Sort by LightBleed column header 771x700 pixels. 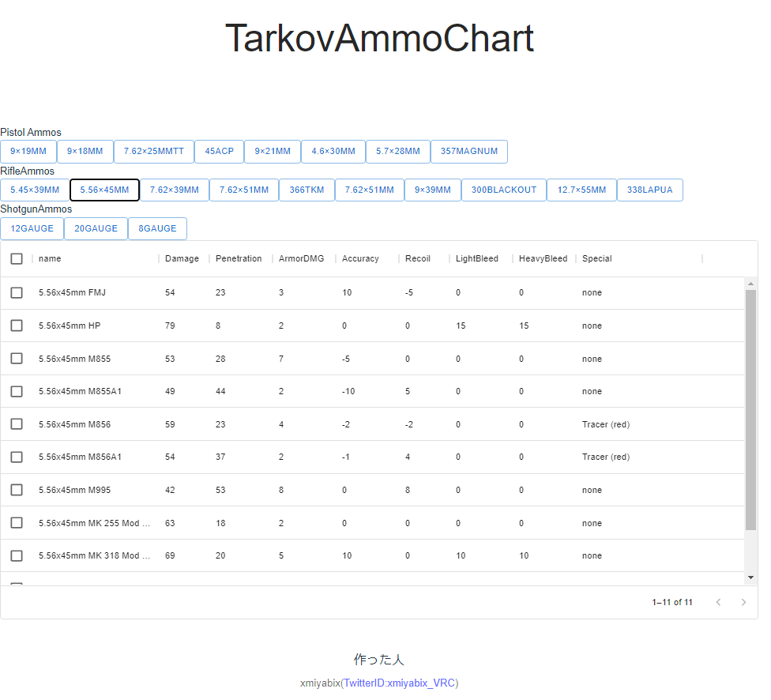[x=477, y=259]
